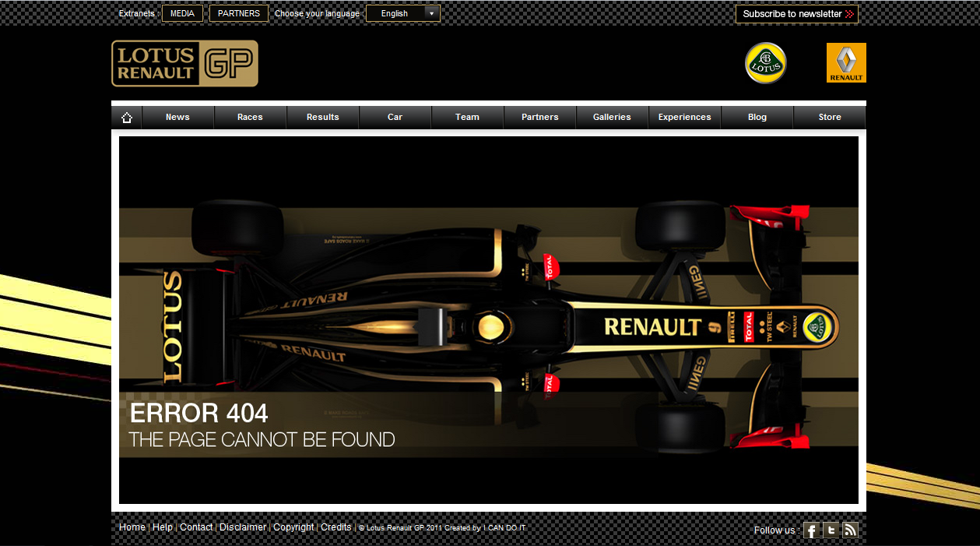
Task: Click the F1 car banner image
Action: (489, 319)
